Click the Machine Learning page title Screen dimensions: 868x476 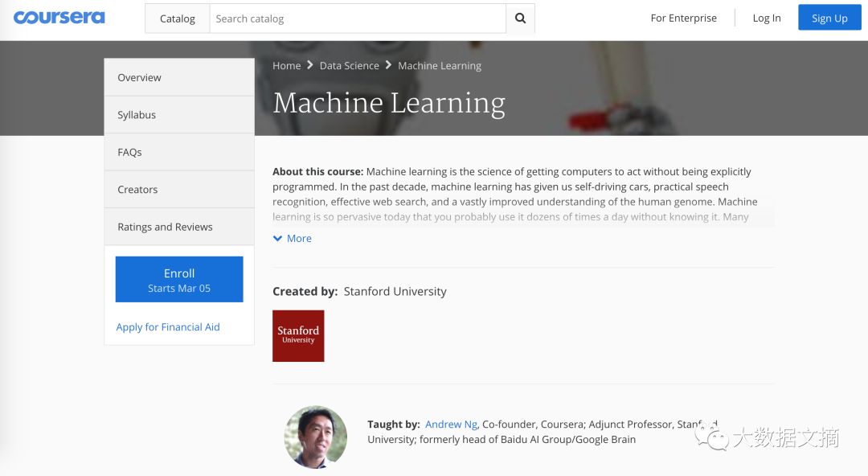[x=389, y=103]
